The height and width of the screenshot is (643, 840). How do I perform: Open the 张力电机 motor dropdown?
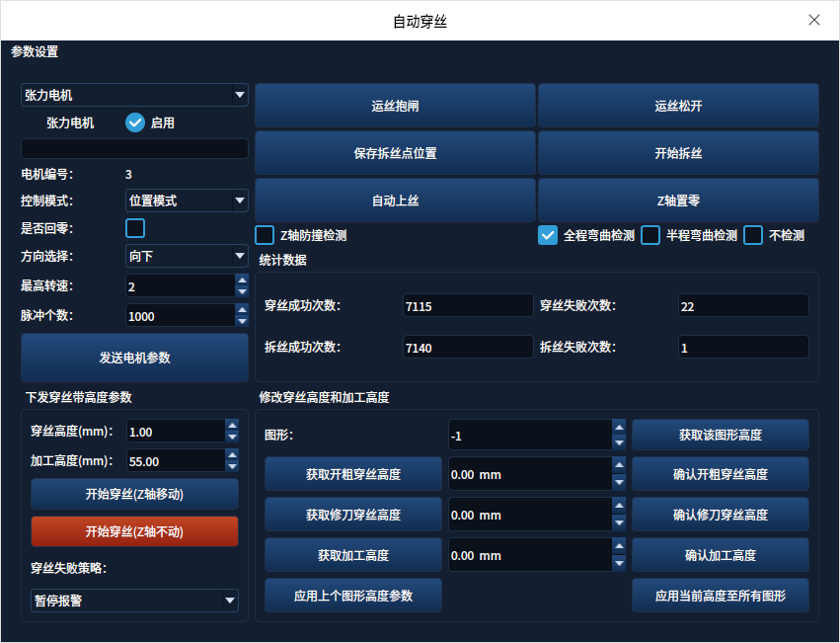134,95
